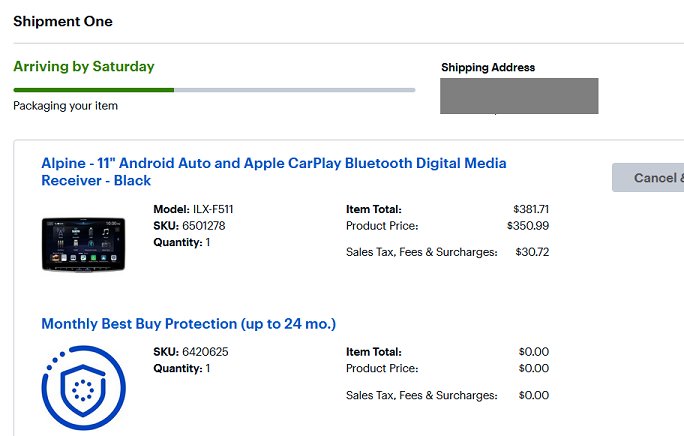Click the $350.99 product price

pyautogui.click(x=528, y=226)
